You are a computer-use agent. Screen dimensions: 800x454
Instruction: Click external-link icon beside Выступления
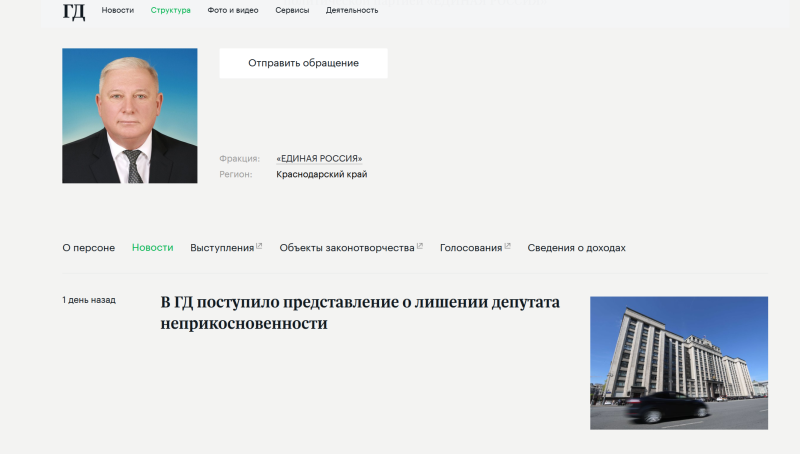coord(259,246)
